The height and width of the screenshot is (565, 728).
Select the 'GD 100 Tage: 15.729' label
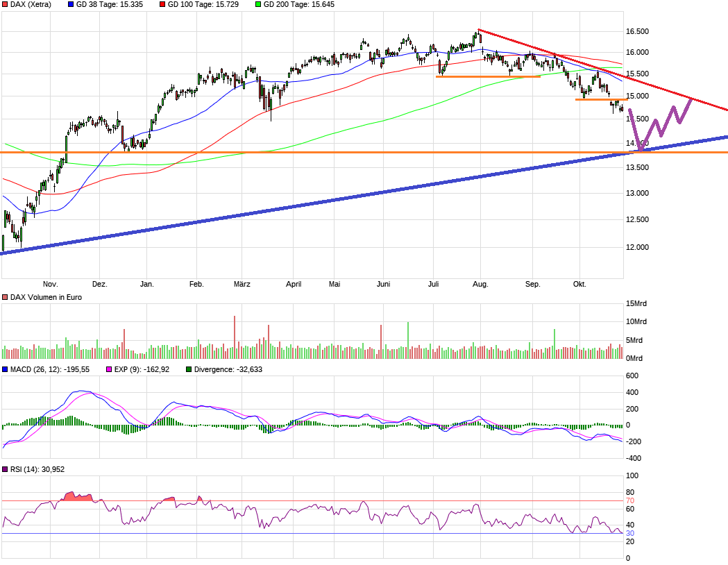click(x=203, y=4)
